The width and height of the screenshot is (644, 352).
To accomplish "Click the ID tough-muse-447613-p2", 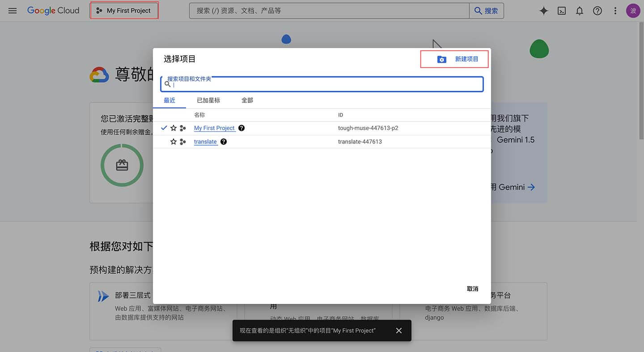I will (368, 128).
